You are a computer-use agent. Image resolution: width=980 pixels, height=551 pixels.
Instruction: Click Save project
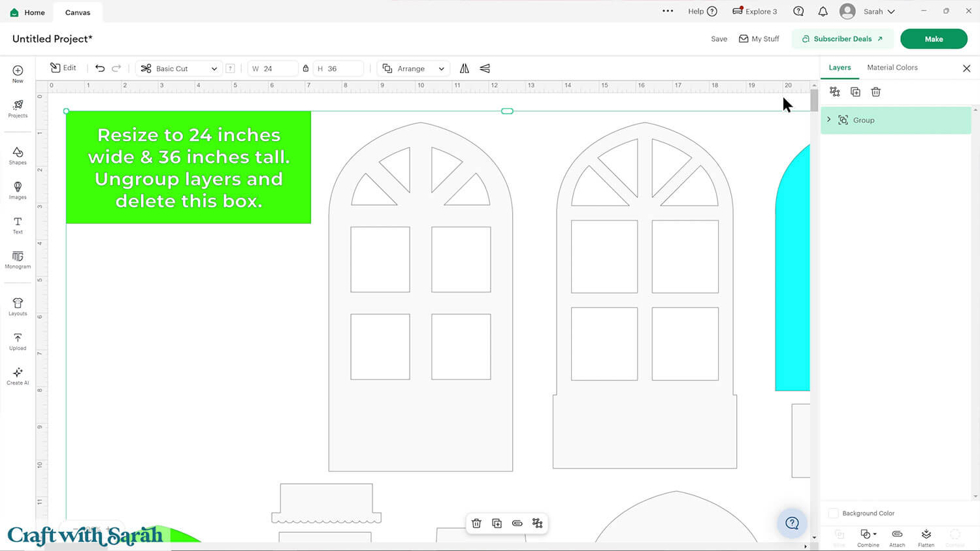(719, 39)
